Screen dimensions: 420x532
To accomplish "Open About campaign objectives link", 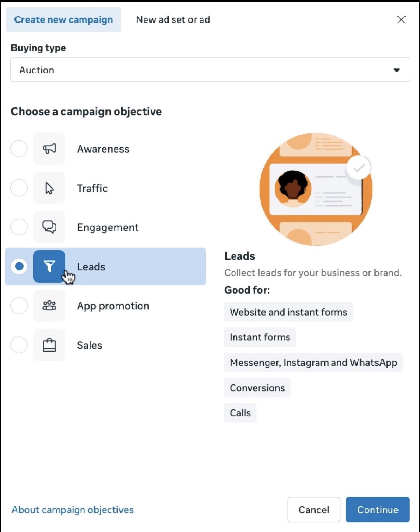I will pyautogui.click(x=73, y=510).
